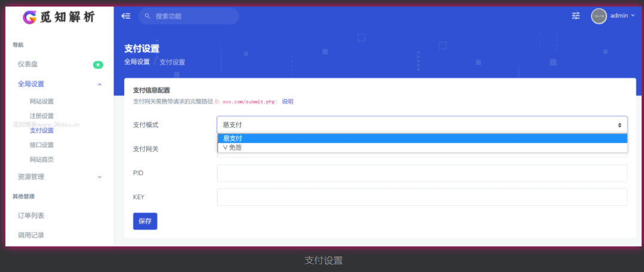Open 接口设置 from the sidebar
The image size is (644, 272).
[42, 145]
